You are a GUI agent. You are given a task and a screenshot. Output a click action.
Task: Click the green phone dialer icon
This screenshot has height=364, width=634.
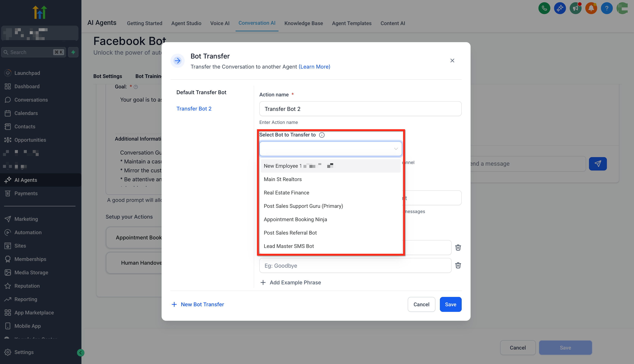point(544,8)
